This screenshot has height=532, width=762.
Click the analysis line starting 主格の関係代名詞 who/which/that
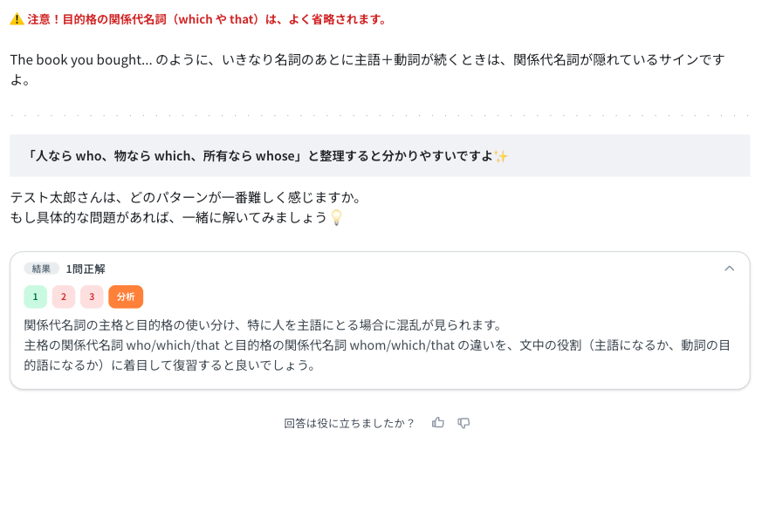click(x=375, y=345)
